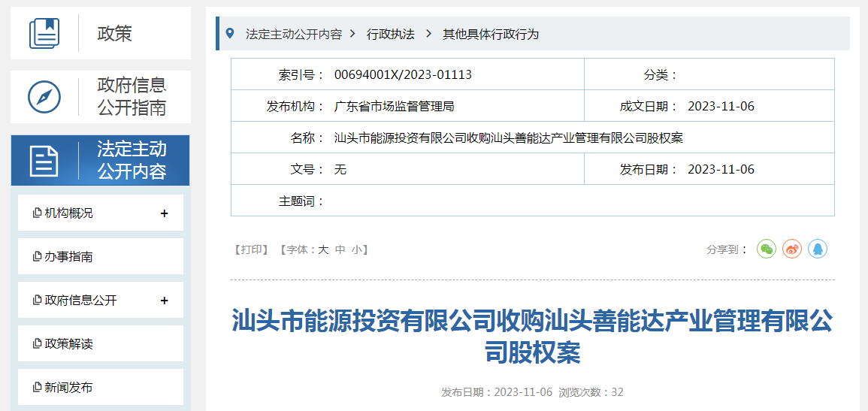Set font size to 小
Image resolution: width=868 pixels, height=411 pixels.
click(356, 249)
